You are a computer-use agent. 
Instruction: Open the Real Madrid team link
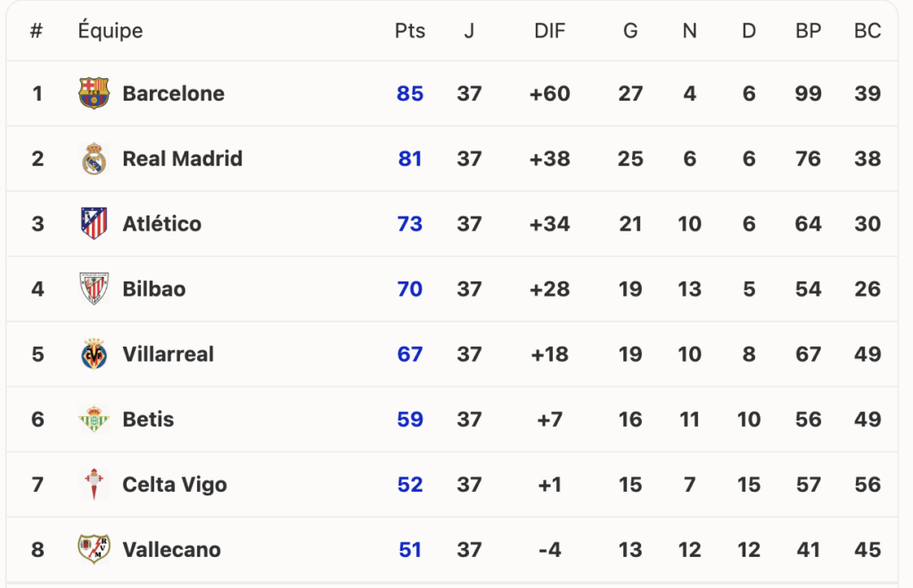pyautogui.click(x=182, y=159)
